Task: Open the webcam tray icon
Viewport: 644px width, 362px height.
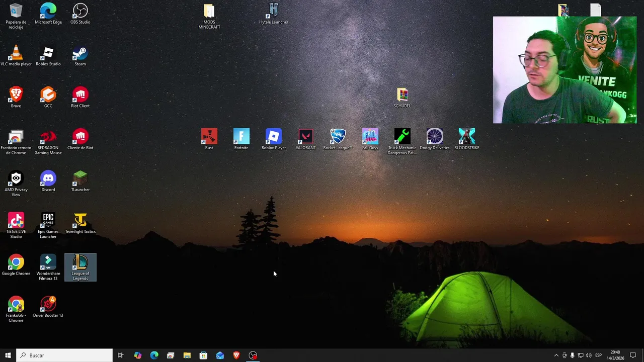Action: pos(564,355)
